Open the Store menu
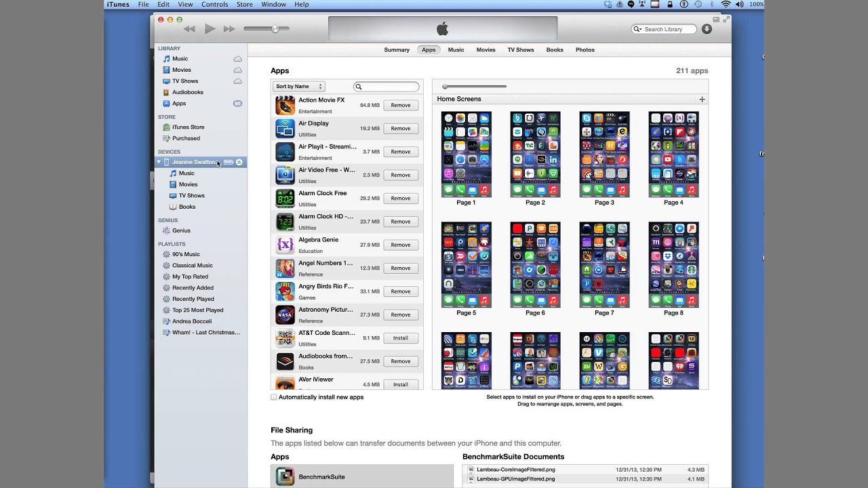Image resolution: width=868 pixels, height=488 pixels. point(245,4)
